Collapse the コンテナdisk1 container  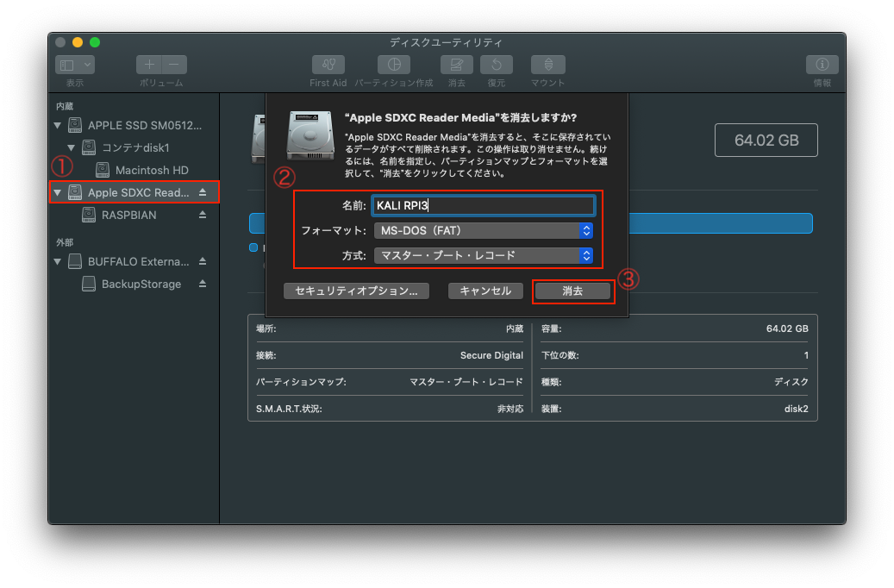(x=72, y=147)
